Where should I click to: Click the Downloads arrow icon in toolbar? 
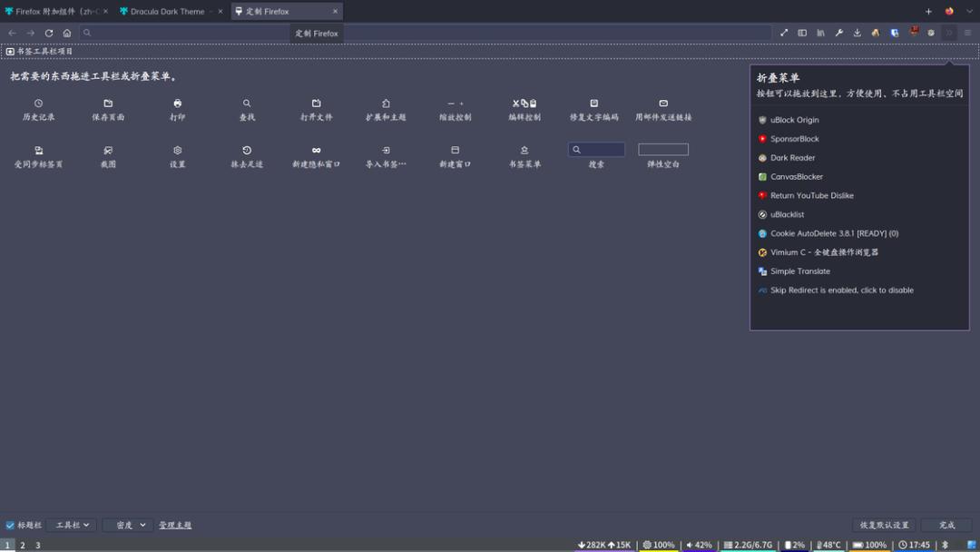click(857, 33)
